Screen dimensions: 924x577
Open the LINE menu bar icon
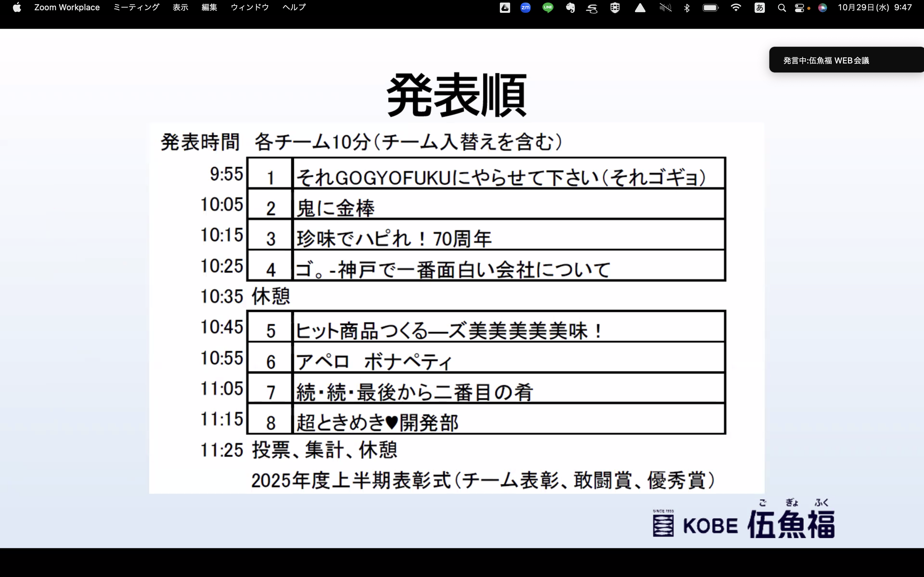[x=548, y=8]
